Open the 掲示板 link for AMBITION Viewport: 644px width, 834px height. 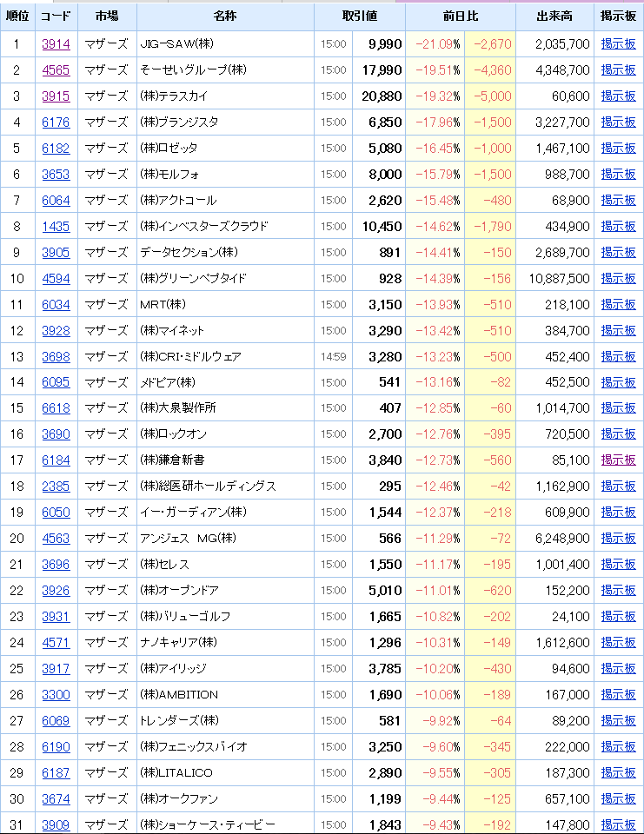point(619,695)
